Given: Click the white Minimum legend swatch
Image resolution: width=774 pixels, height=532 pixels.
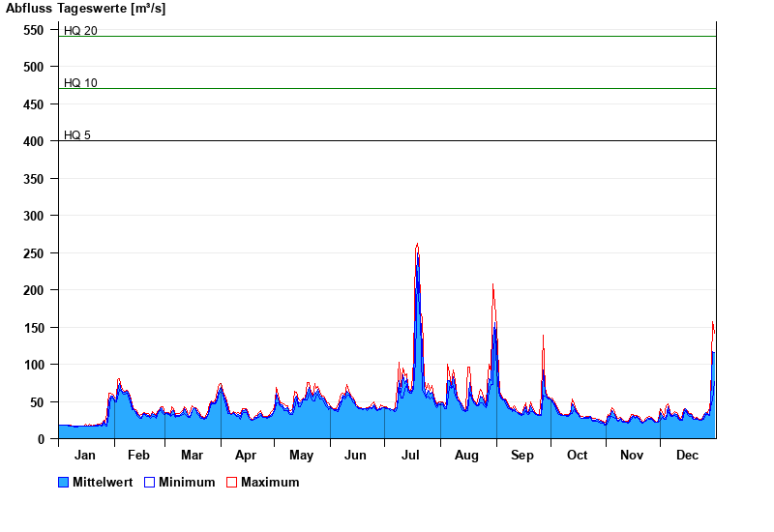Looking at the screenshot, I should pyautogui.click(x=150, y=483).
